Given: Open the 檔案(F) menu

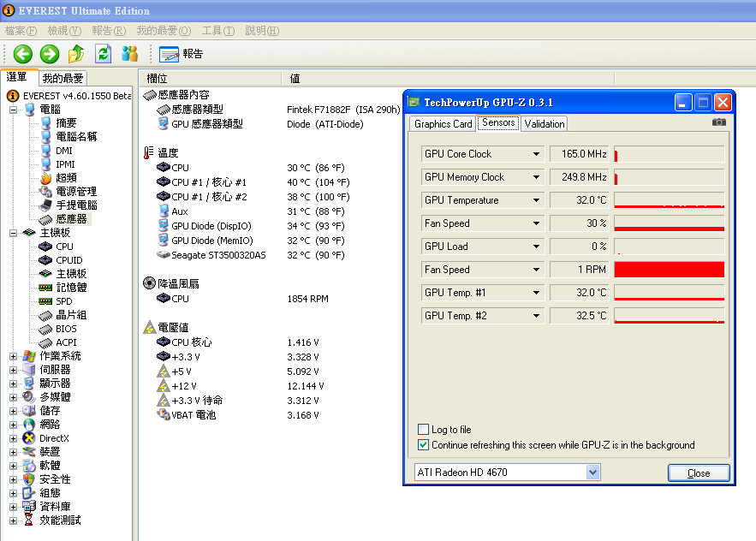Looking at the screenshot, I should point(21,31).
